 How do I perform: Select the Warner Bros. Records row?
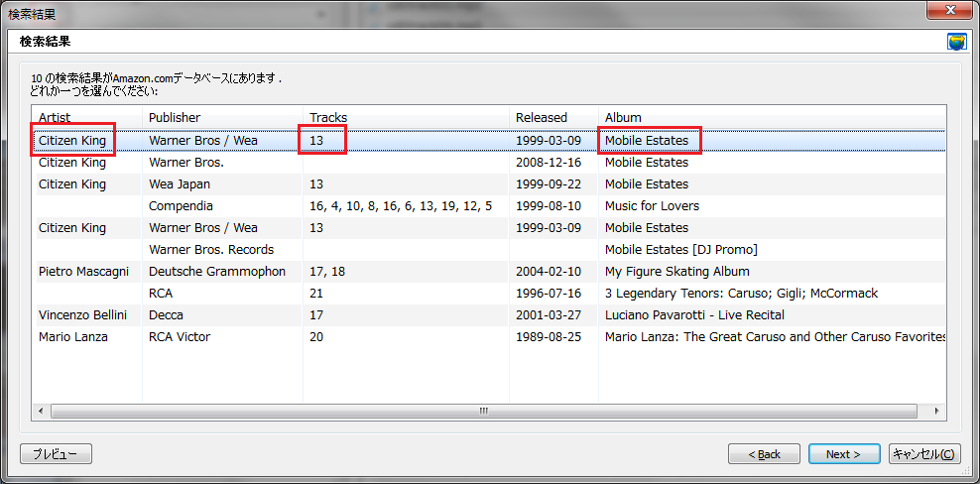tap(489, 250)
